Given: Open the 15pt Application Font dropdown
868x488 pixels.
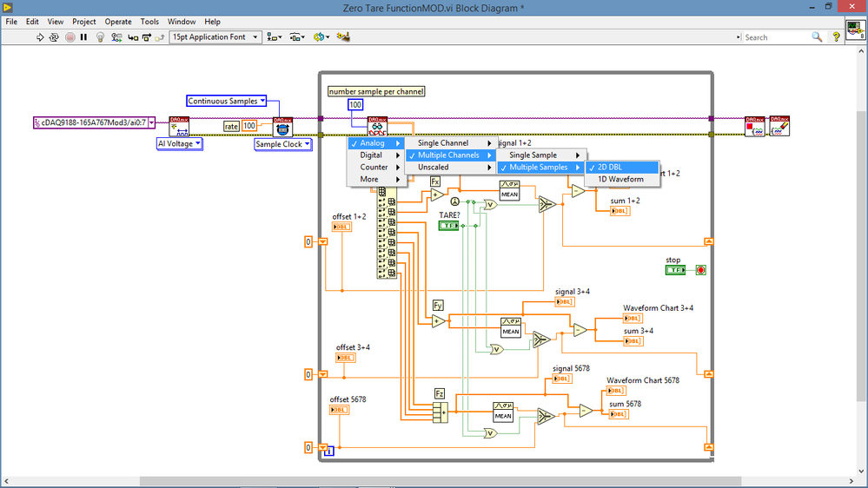Looking at the screenshot, I should pos(215,37).
